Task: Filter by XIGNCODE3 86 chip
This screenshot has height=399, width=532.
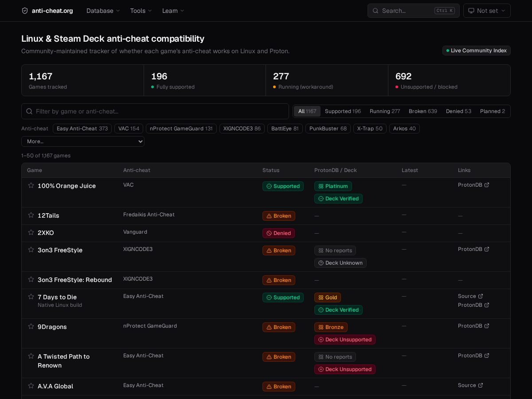Action: (242, 129)
